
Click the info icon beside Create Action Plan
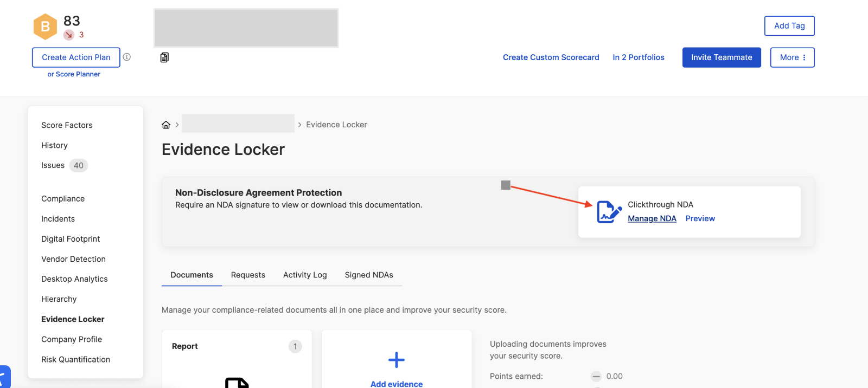126,57
